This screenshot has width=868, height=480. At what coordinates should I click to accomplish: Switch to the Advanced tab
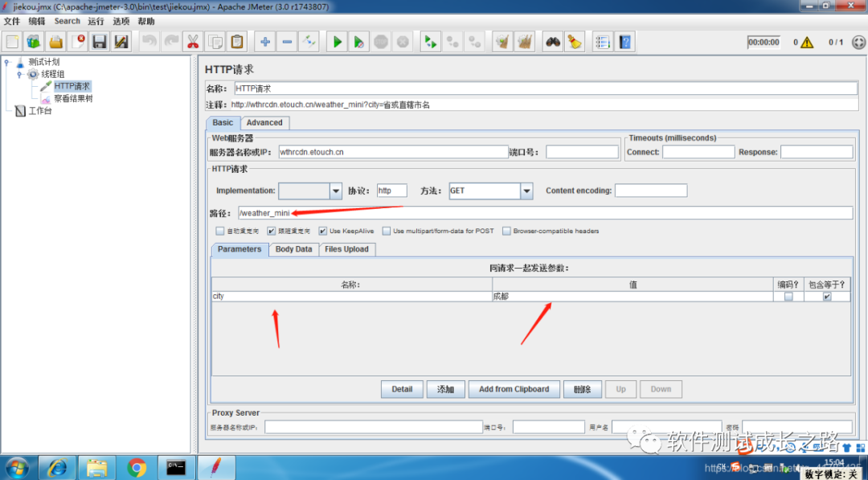point(264,123)
